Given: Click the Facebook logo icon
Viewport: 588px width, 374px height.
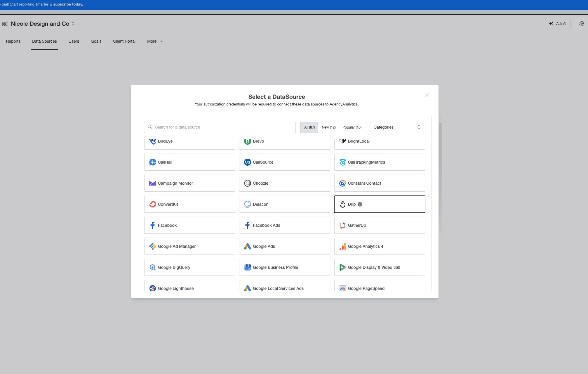Looking at the screenshot, I should [152, 225].
